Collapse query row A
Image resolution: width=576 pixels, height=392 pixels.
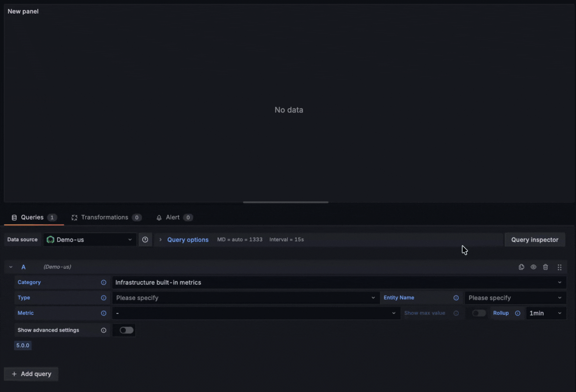pos(11,267)
